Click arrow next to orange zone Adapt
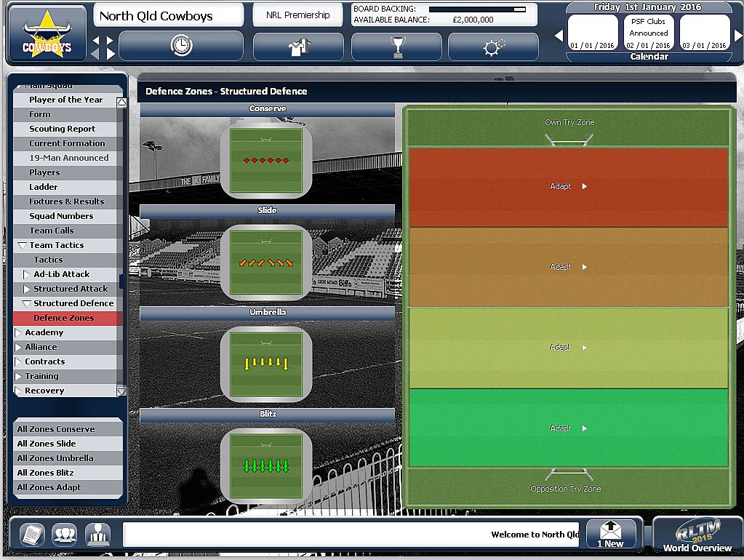 [x=585, y=267]
